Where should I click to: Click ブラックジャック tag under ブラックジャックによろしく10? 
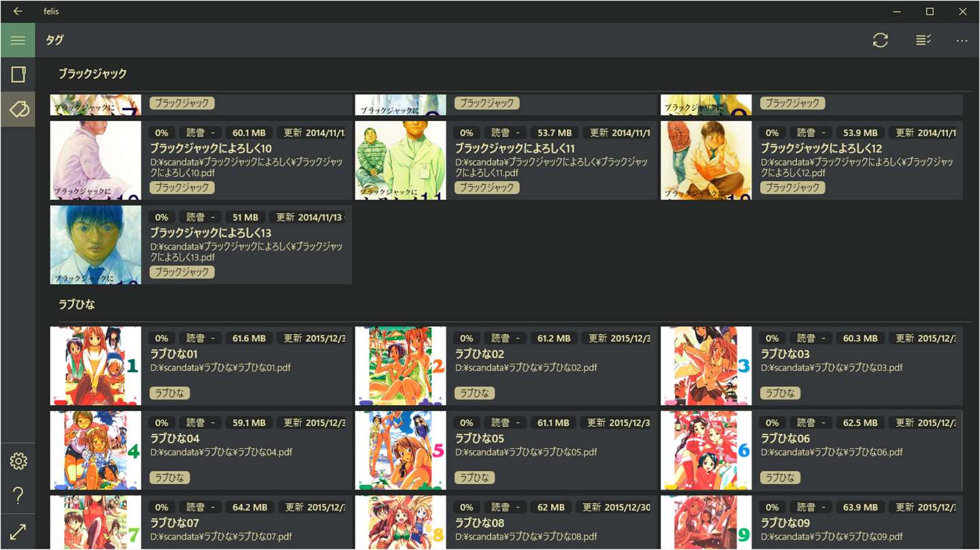(x=182, y=188)
